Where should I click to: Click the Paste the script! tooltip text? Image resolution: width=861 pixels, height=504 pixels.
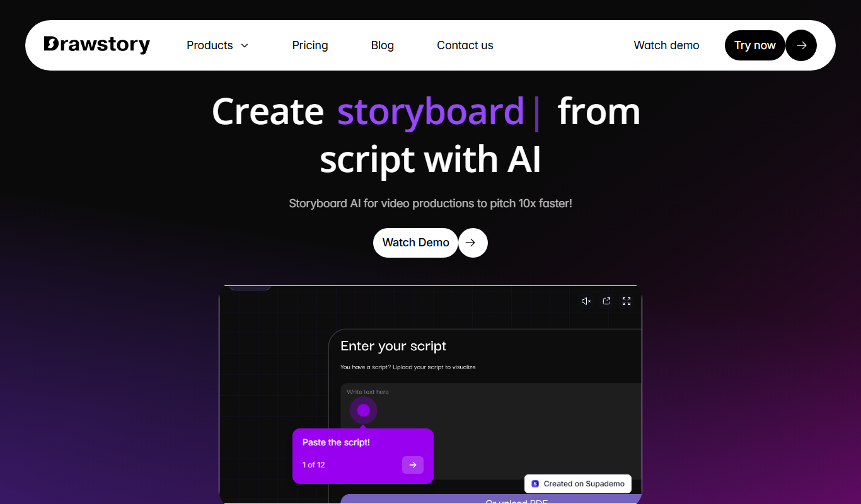336,442
